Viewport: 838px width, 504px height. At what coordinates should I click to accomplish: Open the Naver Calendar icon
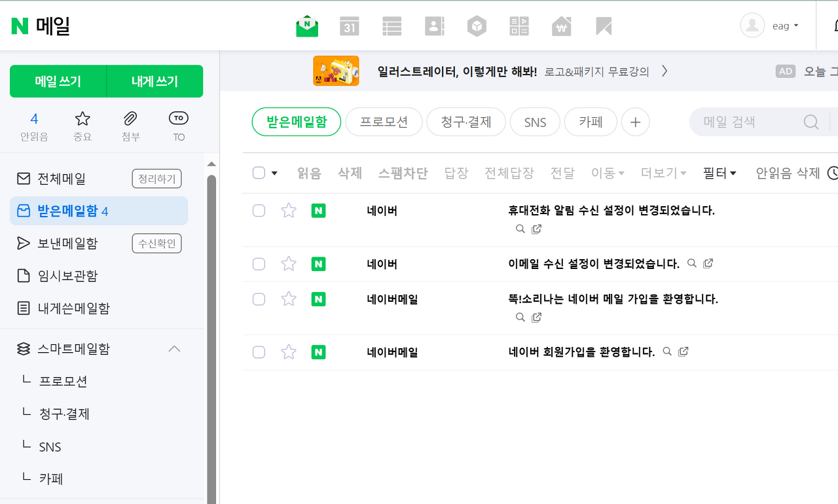tap(349, 26)
